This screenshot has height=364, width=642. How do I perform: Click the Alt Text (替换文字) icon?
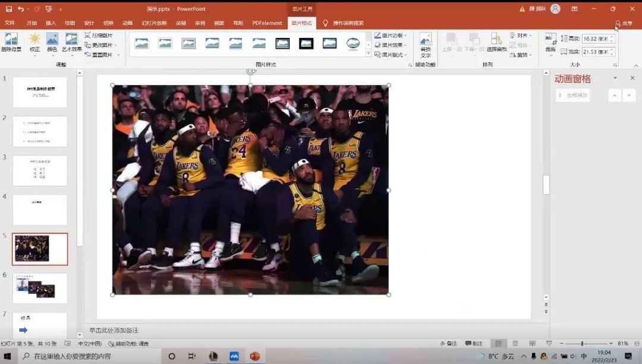[426, 42]
